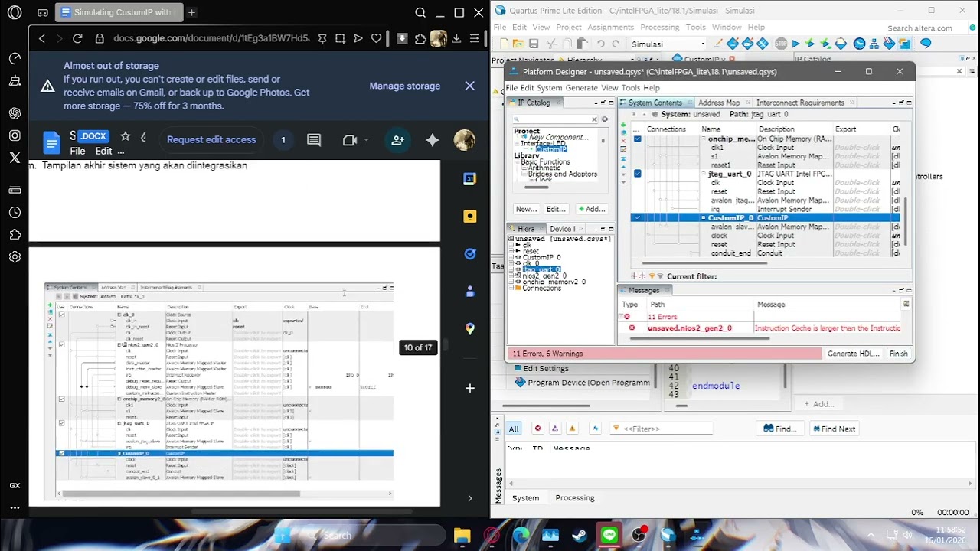Click the blue help balloon icon in Quartus
Screen dimensions: 980x551
coord(926,44)
